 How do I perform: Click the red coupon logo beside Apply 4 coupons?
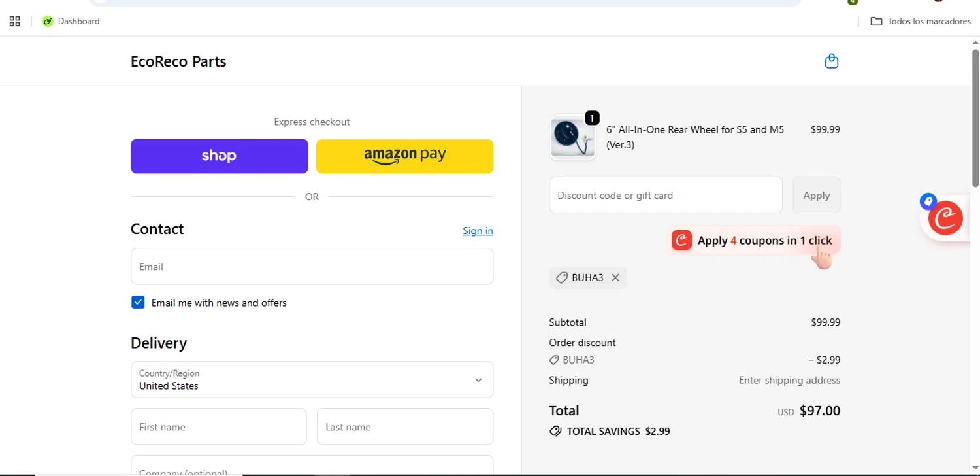click(x=681, y=240)
